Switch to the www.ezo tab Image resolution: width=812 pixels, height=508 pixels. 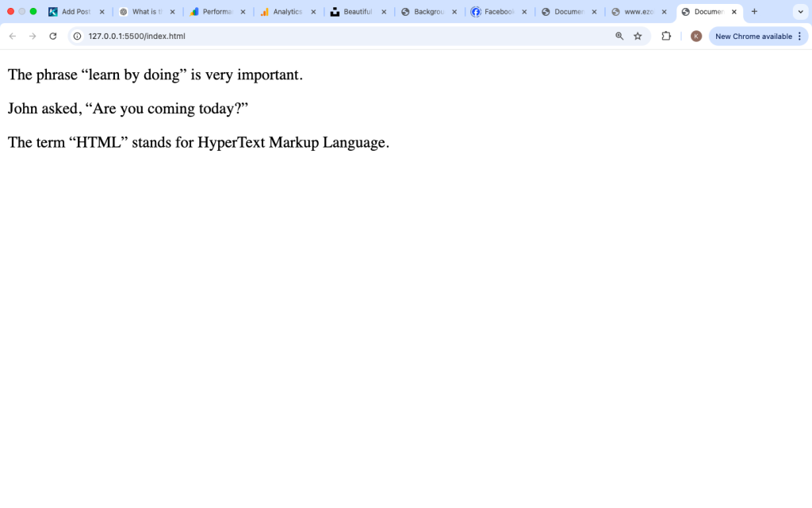point(638,11)
